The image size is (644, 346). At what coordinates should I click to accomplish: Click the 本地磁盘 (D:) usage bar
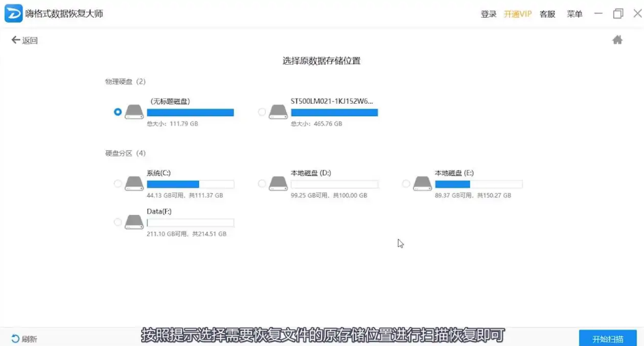tap(335, 184)
